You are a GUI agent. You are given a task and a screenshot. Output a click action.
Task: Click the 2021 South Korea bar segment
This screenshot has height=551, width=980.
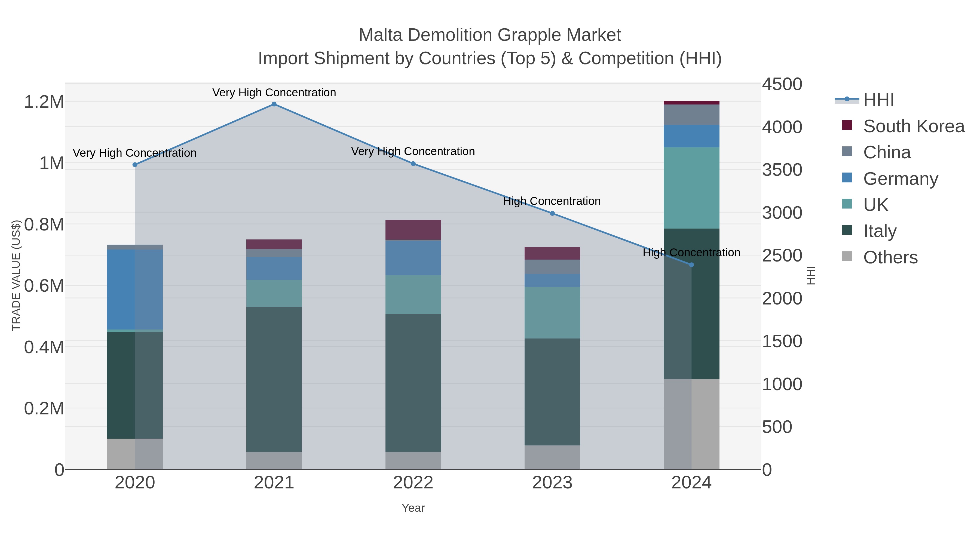274,244
